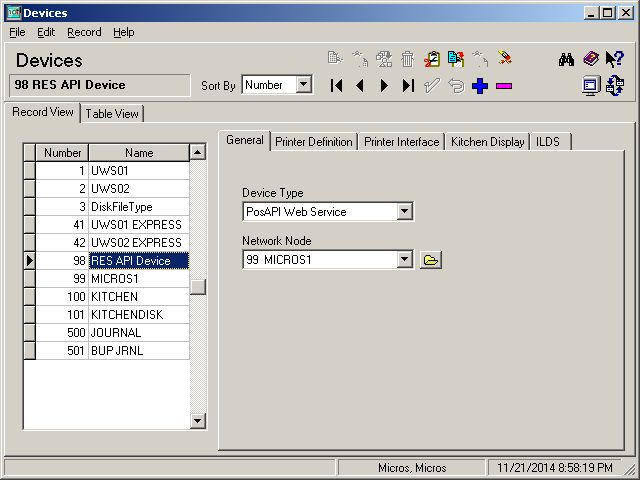Select the MICROS1 device row
Image resolution: width=640 pixels, height=480 pixels.
point(113,278)
